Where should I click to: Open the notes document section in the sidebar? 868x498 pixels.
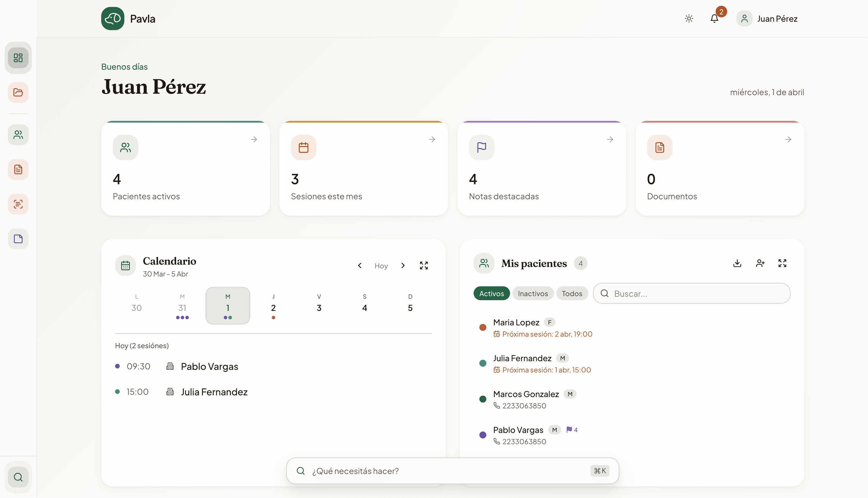click(18, 169)
